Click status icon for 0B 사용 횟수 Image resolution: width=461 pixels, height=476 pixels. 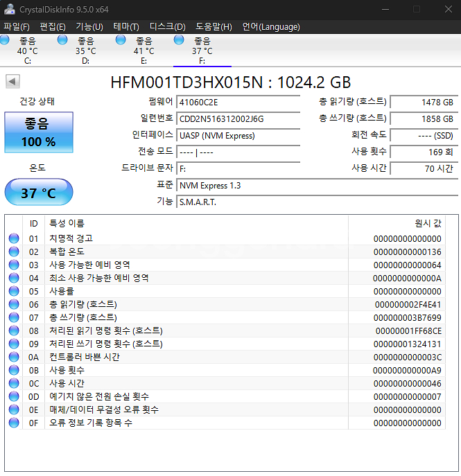tap(14, 371)
